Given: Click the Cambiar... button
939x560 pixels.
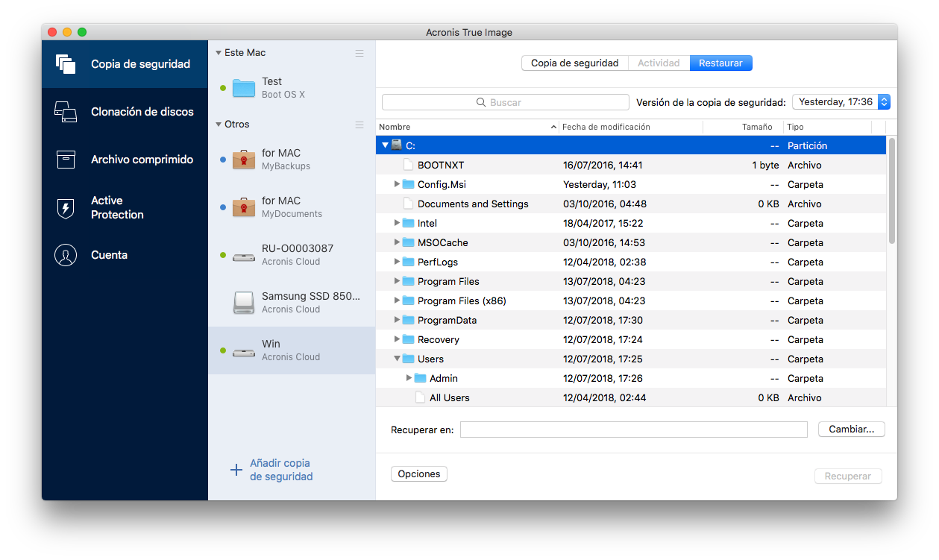Looking at the screenshot, I should [x=852, y=430].
